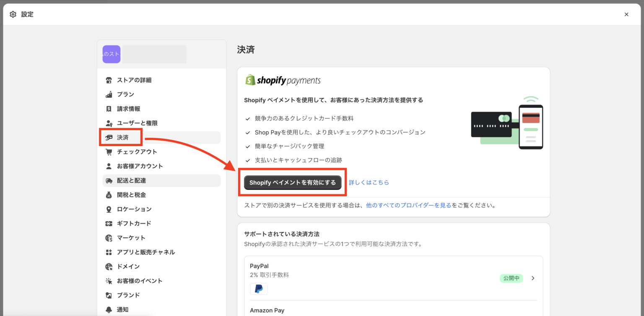Viewport: 644px width, 316px height.
Task: Click the plan (プラン) icon
Action: (x=108, y=94)
